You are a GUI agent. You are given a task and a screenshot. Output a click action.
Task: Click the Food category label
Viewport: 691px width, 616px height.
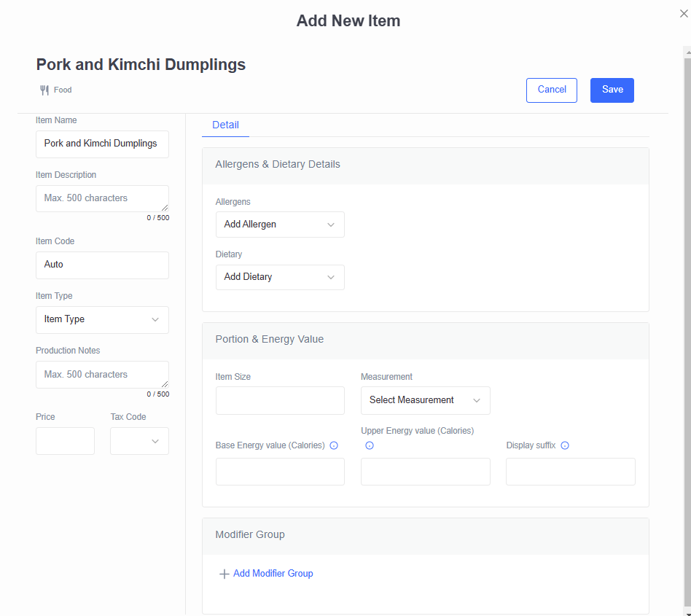pyautogui.click(x=63, y=90)
